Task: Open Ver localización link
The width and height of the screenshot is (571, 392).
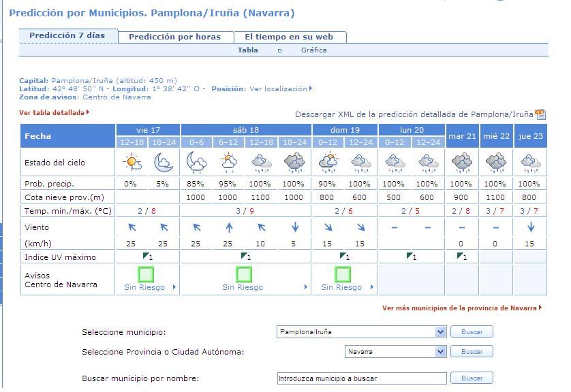Action: 281,88
